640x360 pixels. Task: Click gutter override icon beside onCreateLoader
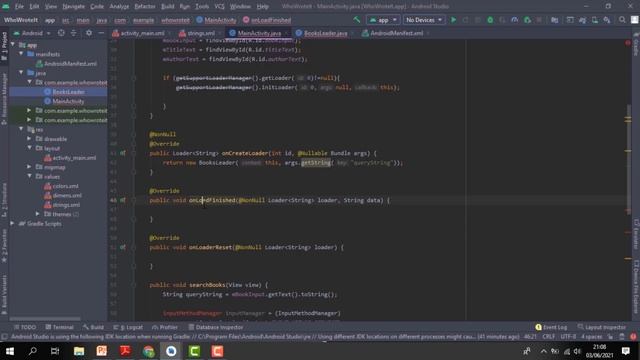[123, 153]
